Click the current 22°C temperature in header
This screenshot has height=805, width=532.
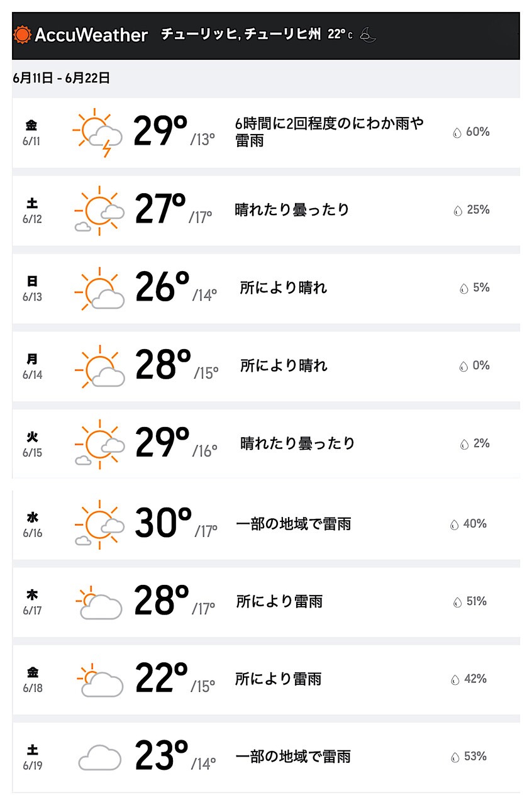[340, 34]
